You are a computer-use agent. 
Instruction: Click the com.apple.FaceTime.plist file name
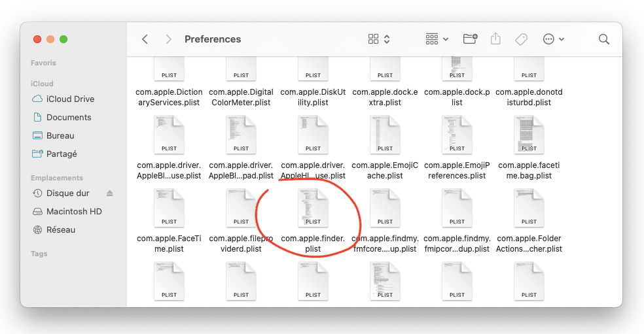pyautogui.click(x=169, y=244)
